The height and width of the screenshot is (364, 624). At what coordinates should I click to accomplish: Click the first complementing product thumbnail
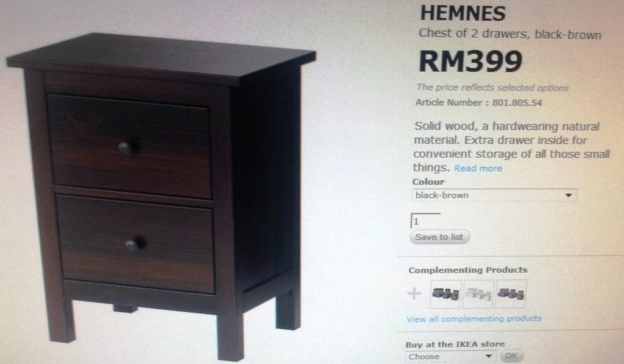point(445,294)
